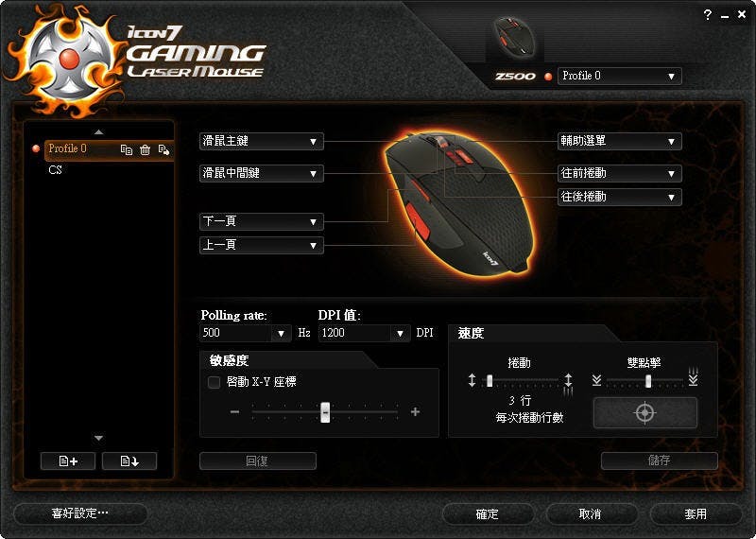Click the export profile icon in profile row
Image resolution: width=756 pixels, height=539 pixels.
coord(163,150)
